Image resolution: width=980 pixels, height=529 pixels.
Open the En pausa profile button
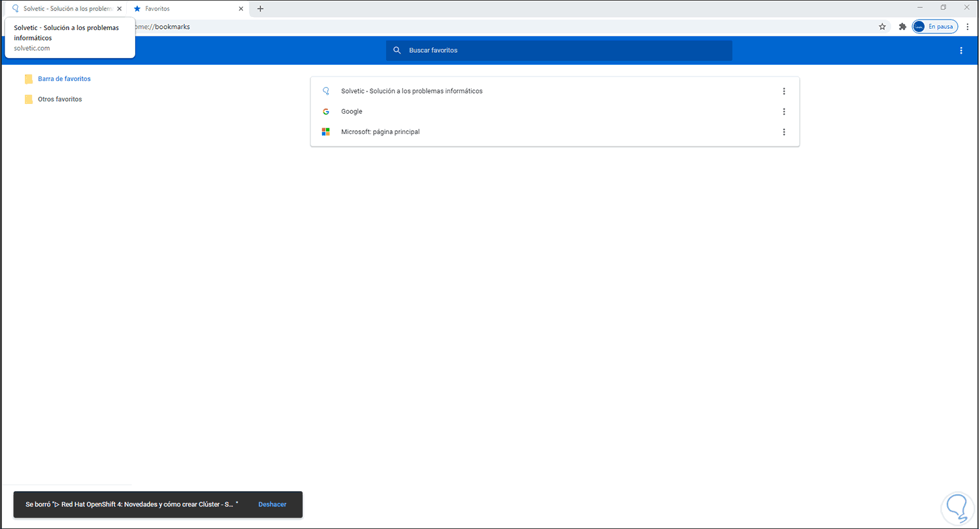[935, 27]
